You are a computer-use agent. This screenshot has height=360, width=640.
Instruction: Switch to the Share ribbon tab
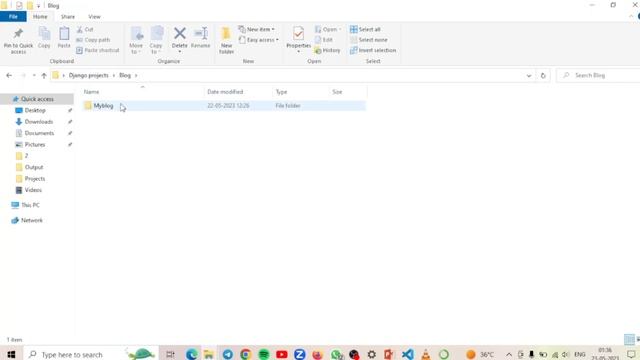(x=68, y=17)
